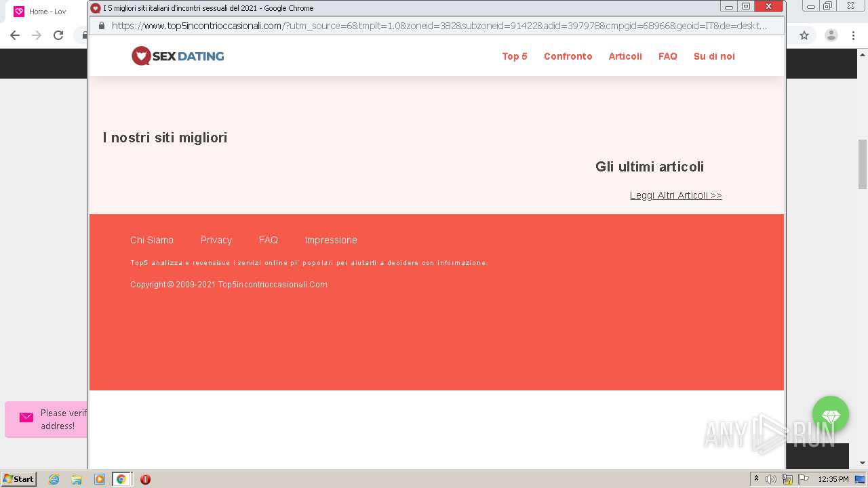Click the Sex Dating logo
This screenshot has width=868, height=488.
(178, 56)
